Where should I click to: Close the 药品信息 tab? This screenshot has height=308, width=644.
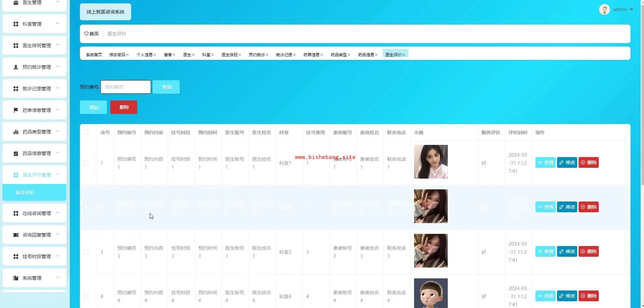click(x=376, y=55)
